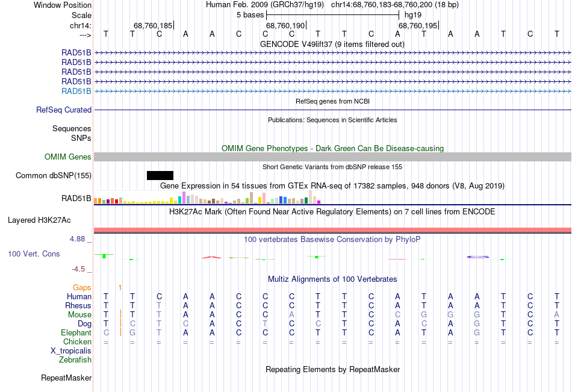Click the 68,760,190 ruler position
This screenshot has height=392, width=572.
pos(285,25)
